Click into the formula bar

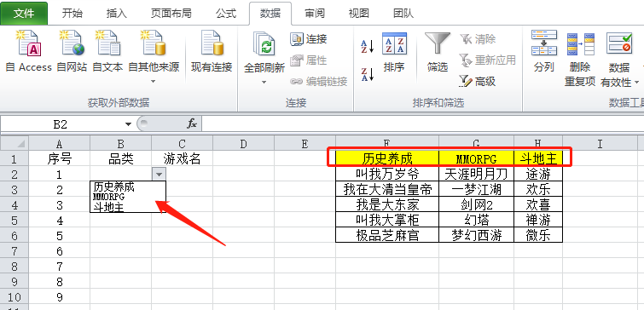pos(422,123)
